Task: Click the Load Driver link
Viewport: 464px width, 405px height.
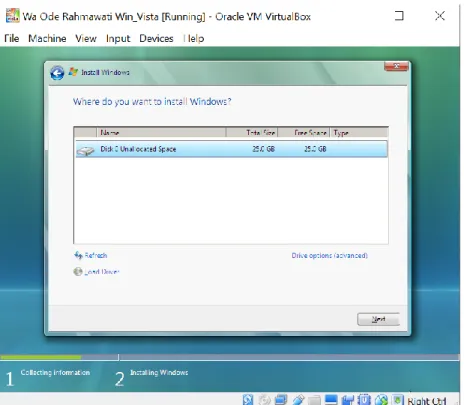Action: (x=102, y=272)
